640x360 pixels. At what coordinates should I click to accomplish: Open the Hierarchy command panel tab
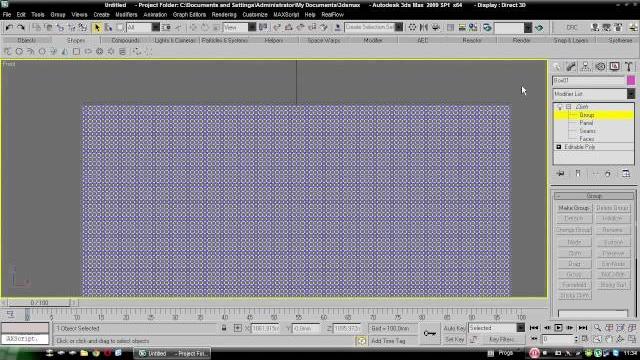(585, 67)
